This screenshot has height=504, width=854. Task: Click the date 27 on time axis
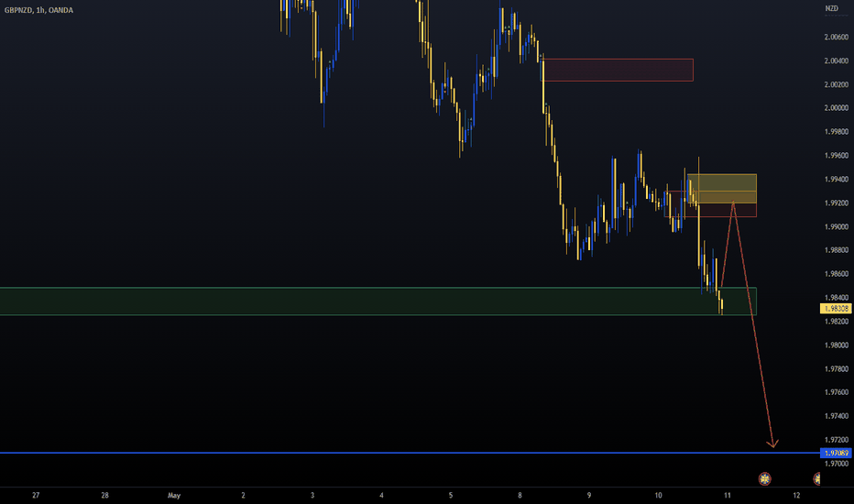coord(36,495)
